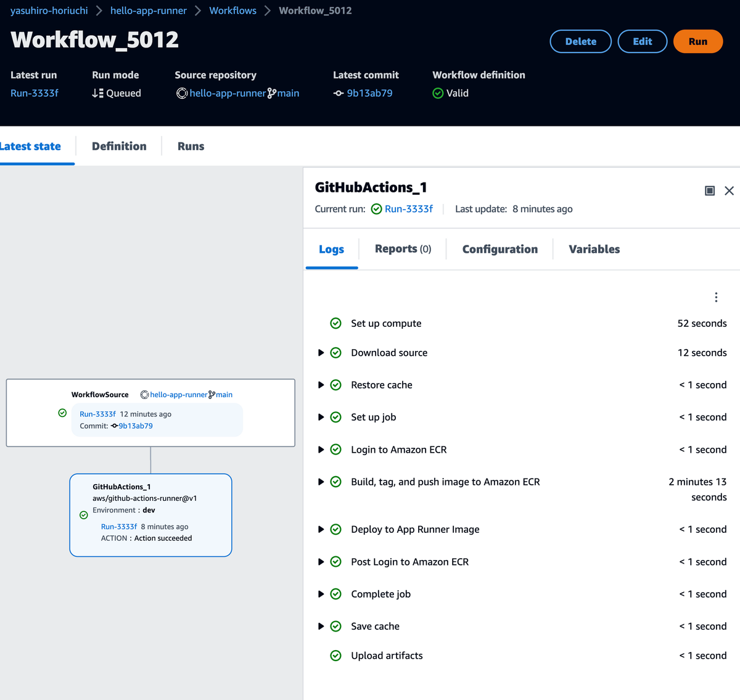Open Run-3333f link under Latest run
This screenshot has width=740, height=700.
click(x=35, y=93)
